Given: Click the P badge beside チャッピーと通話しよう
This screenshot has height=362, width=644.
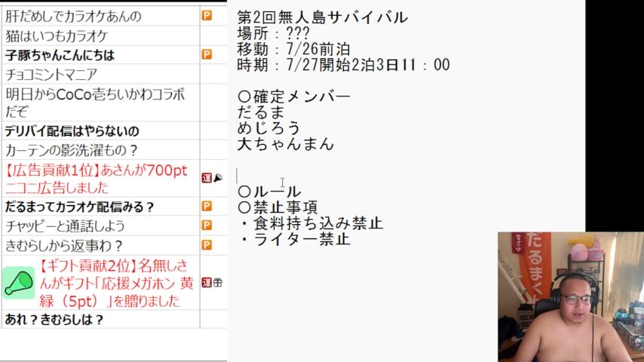Looking at the screenshot, I should [207, 225].
